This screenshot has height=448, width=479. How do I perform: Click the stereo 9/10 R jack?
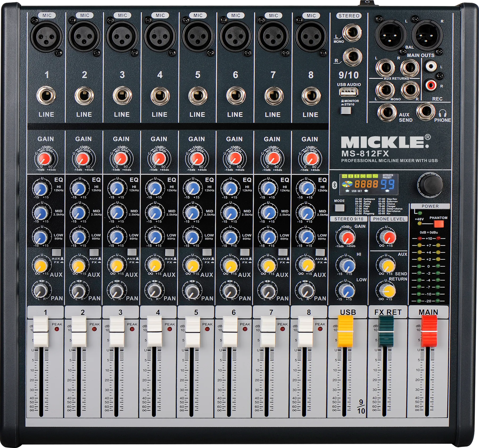coord(352,57)
